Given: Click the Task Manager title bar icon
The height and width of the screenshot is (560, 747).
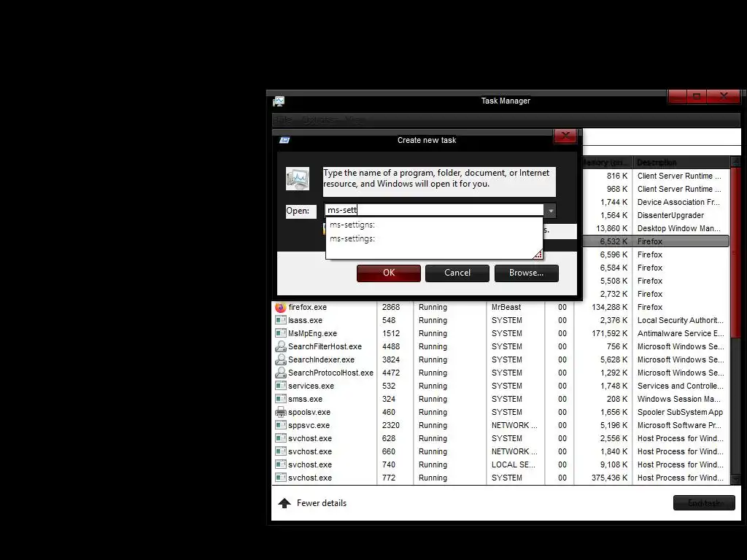Looking at the screenshot, I should (279, 101).
